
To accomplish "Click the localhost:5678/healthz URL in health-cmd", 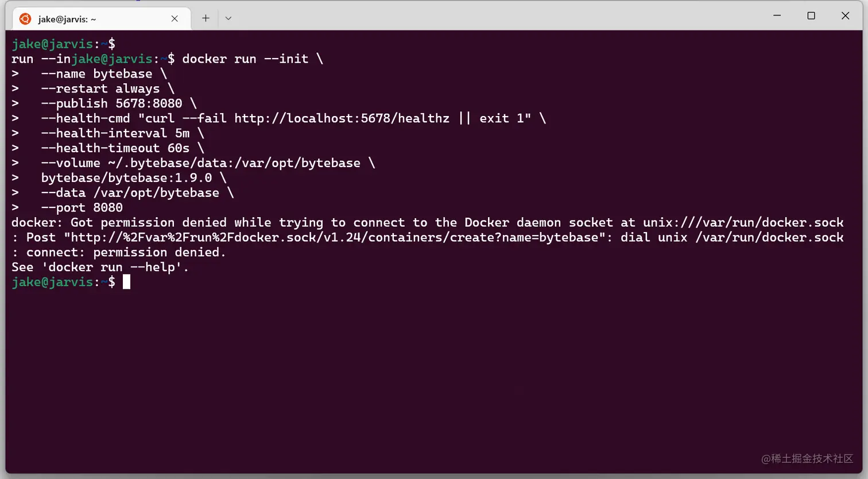I will (342, 118).
